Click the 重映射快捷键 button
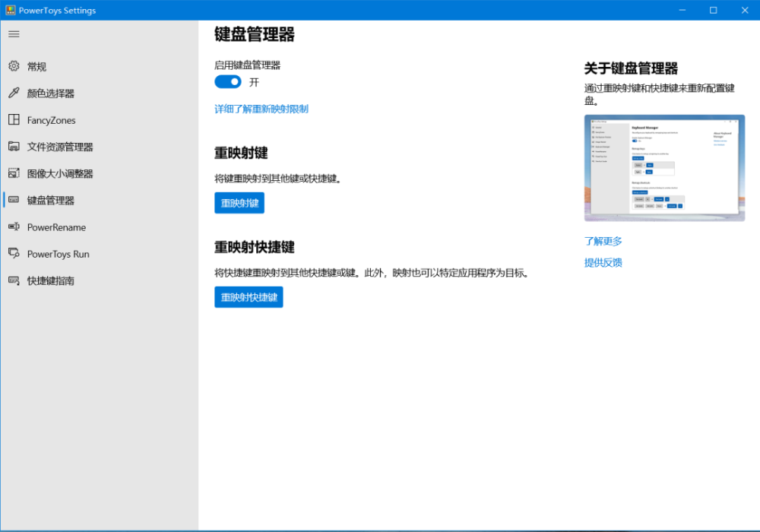The width and height of the screenshot is (760, 532). click(x=249, y=297)
